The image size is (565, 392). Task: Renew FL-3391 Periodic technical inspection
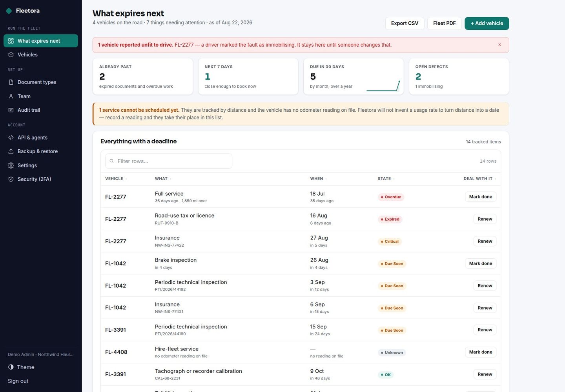(x=485, y=330)
